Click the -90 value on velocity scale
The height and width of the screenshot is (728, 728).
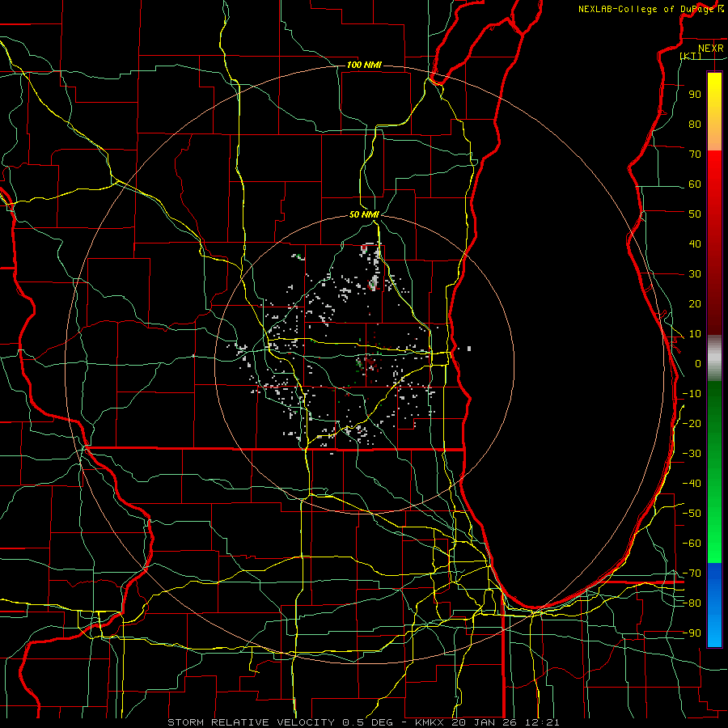coord(692,633)
